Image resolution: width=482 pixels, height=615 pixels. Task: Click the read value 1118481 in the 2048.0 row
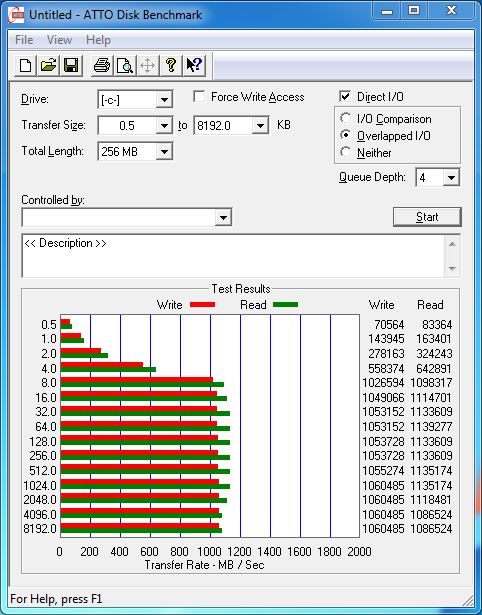(431, 500)
